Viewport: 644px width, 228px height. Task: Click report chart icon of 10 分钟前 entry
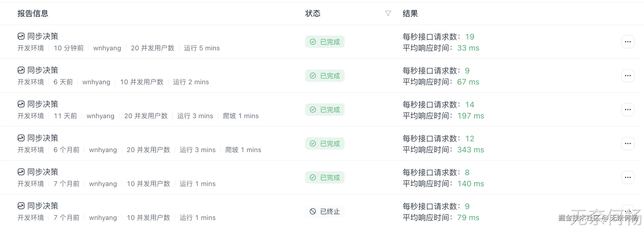pyautogui.click(x=21, y=36)
